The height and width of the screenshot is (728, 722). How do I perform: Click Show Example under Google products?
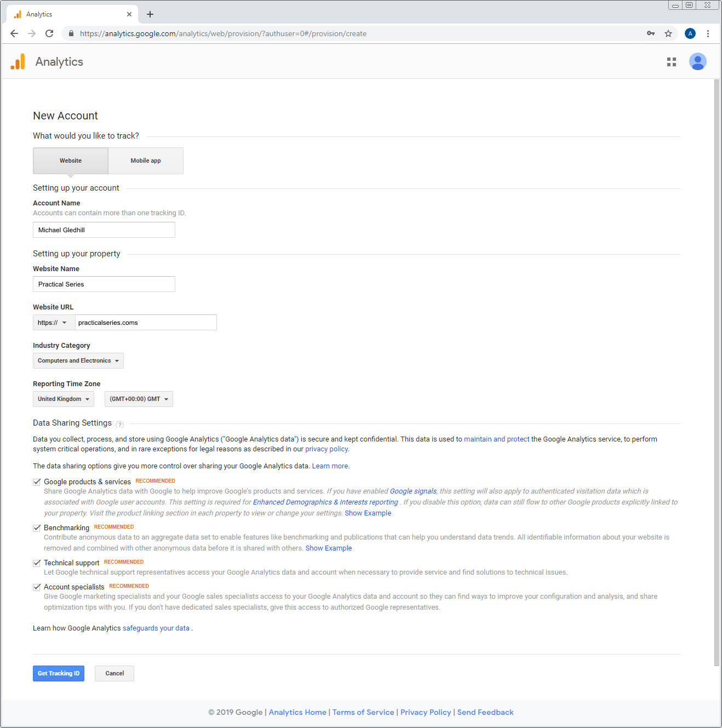click(368, 513)
